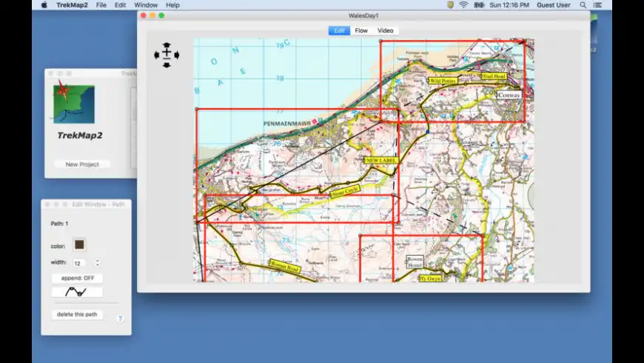Toggle the append: OFF button
The width and height of the screenshot is (644, 363).
coord(77,278)
